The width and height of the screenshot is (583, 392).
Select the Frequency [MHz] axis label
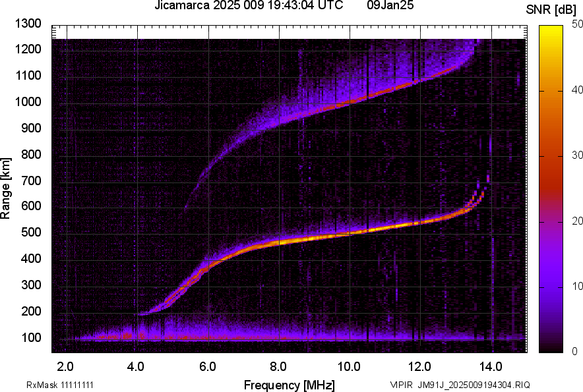(289, 385)
